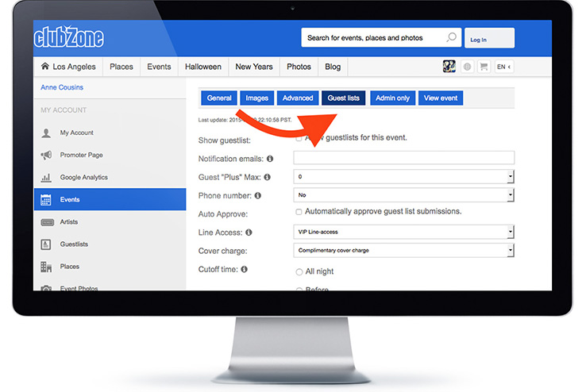Open My Account in the sidebar
This screenshot has width=586, height=392.
(x=110, y=133)
